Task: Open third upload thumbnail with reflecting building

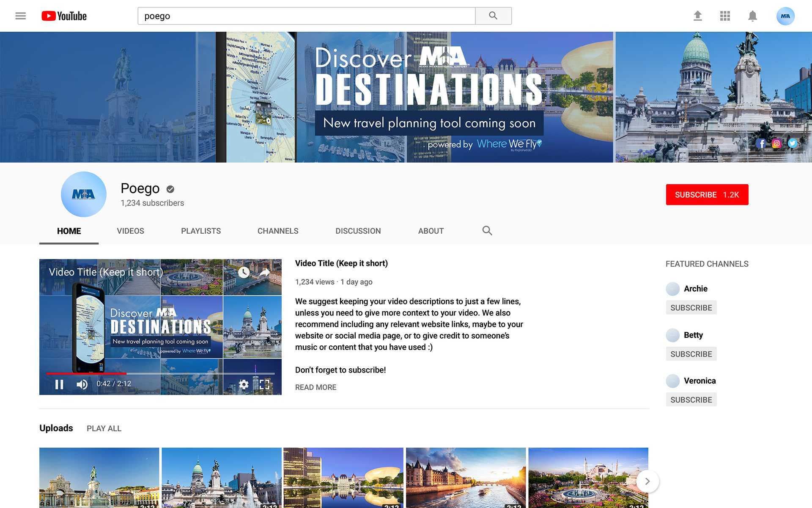Action: point(343,478)
